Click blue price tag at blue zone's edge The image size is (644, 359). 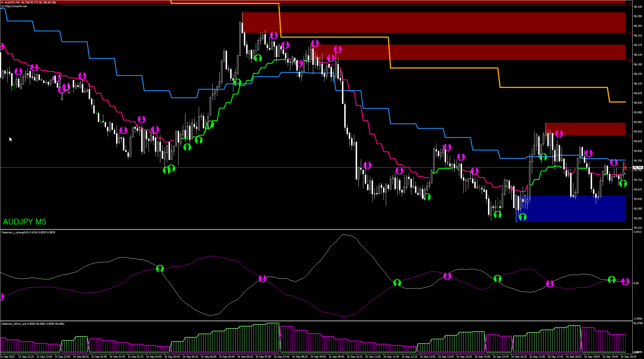click(x=630, y=196)
